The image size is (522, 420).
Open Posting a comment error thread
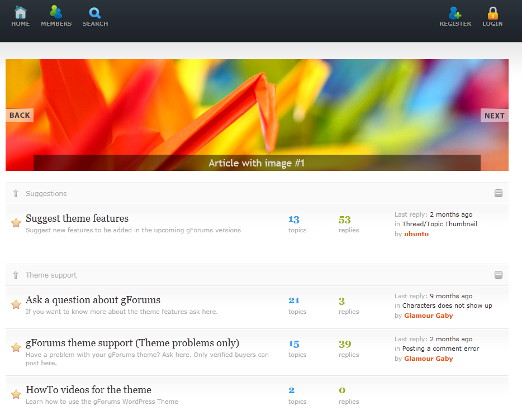(x=440, y=349)
